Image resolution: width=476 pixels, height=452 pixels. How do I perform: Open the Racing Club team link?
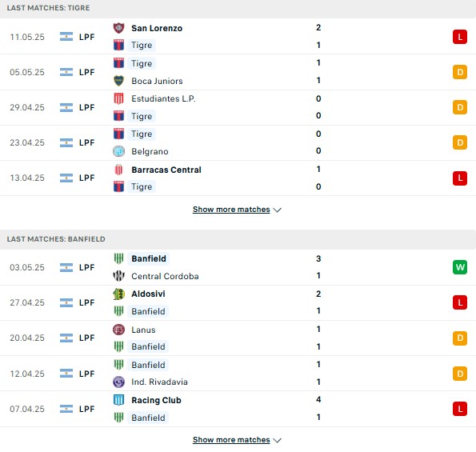[156, 400]
